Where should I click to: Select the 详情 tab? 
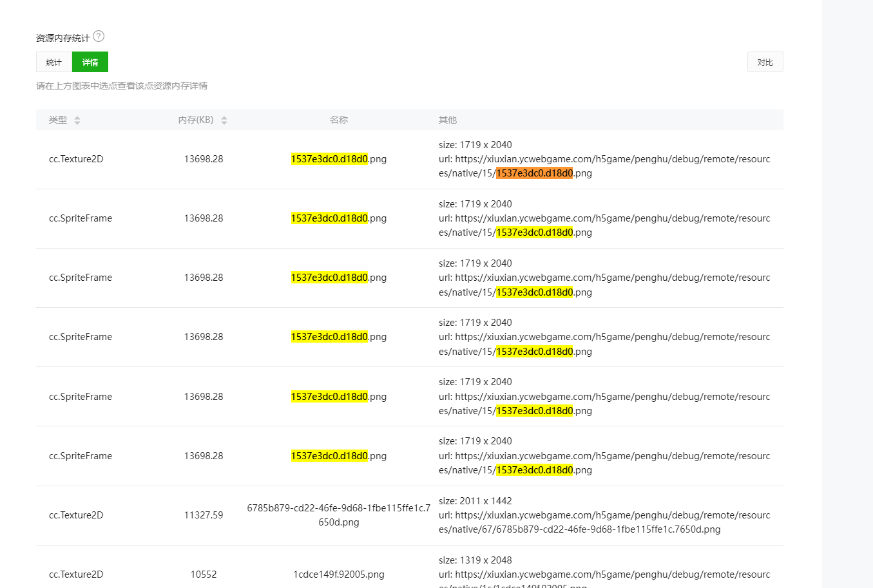point(90,62)
